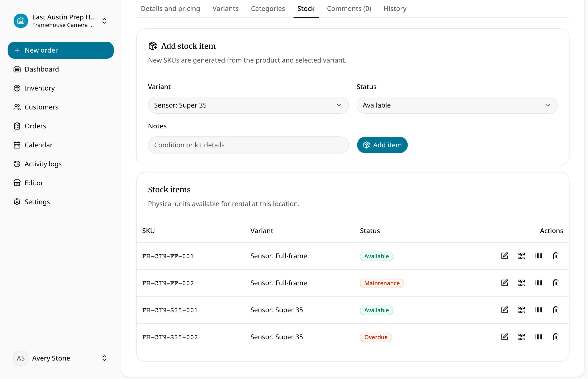Open the Customers page
This screenshot has height=379, width=588.
click(x=61, y=107)
